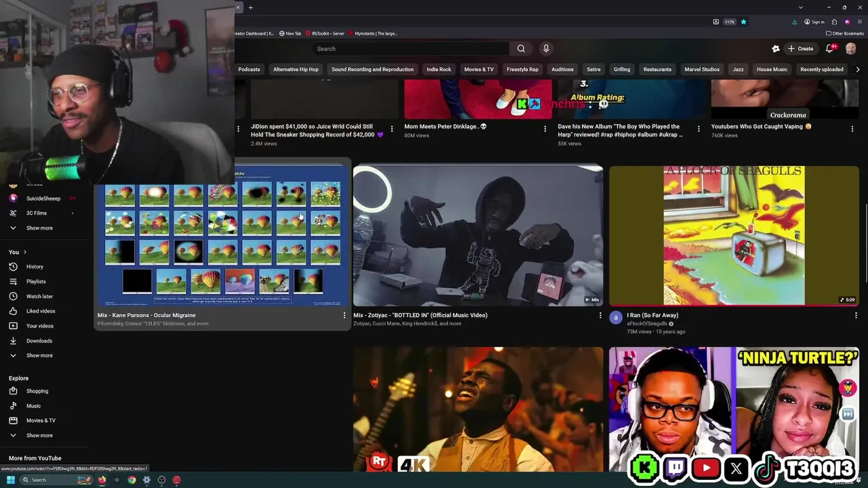Select the Recently uploaded chip

tap(822, 69)
